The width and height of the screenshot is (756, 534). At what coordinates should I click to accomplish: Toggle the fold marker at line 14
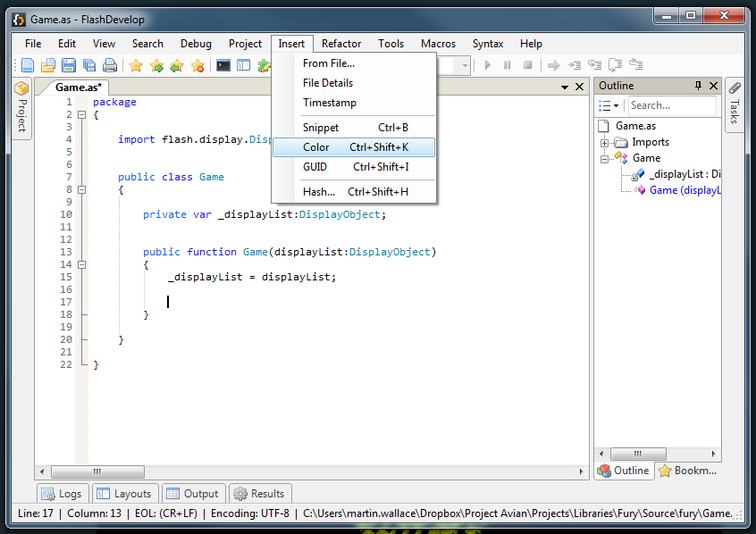pyautogui.click(x=81, y=264)
